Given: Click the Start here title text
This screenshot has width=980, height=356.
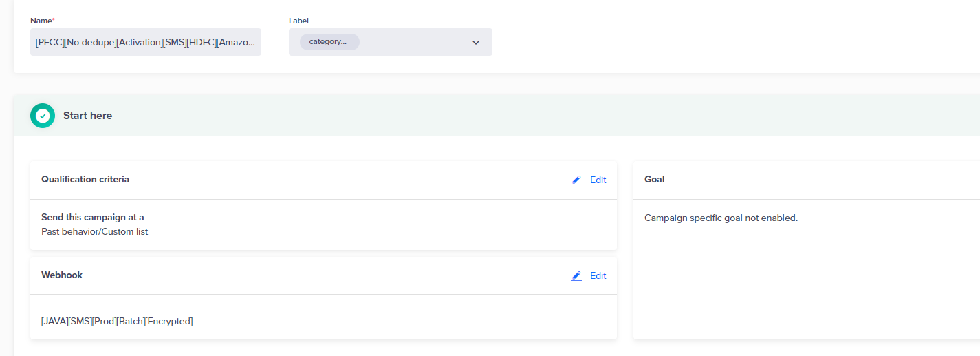Looking at the screenshot, I should pos(87,116).
